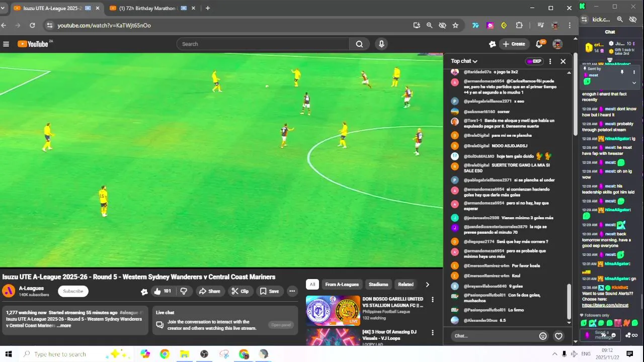Click the Open panel button in Live chat card
The image size is (644, 362).
(281, 325)
